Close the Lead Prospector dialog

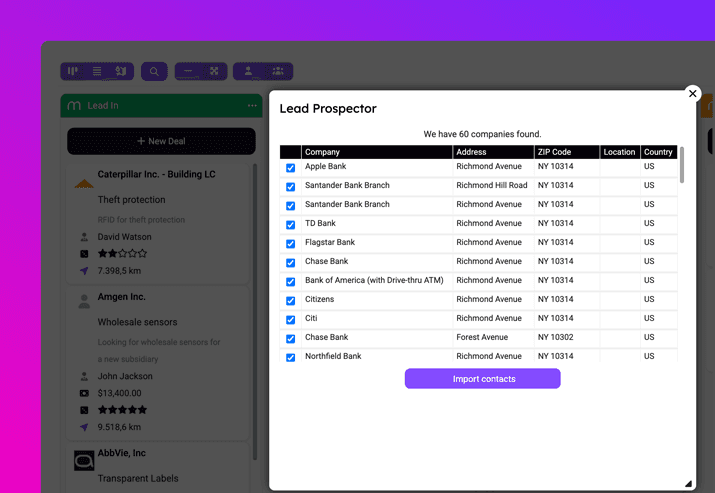[692, 93]
